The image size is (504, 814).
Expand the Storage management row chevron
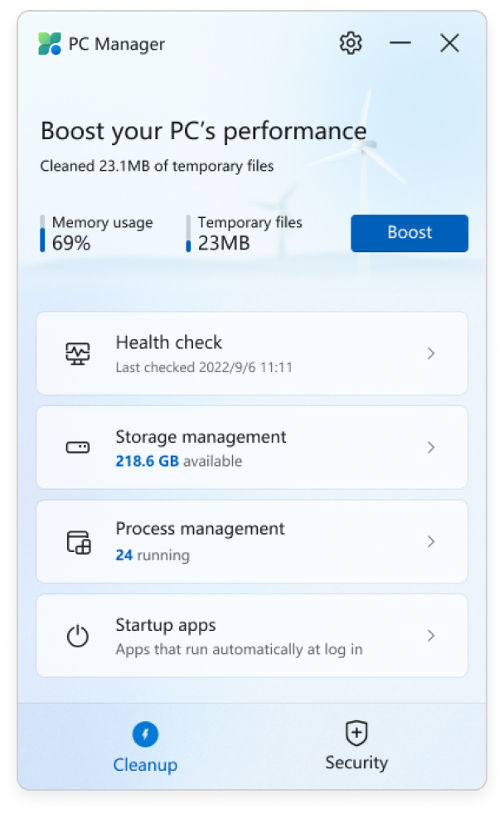coord(431,447)
